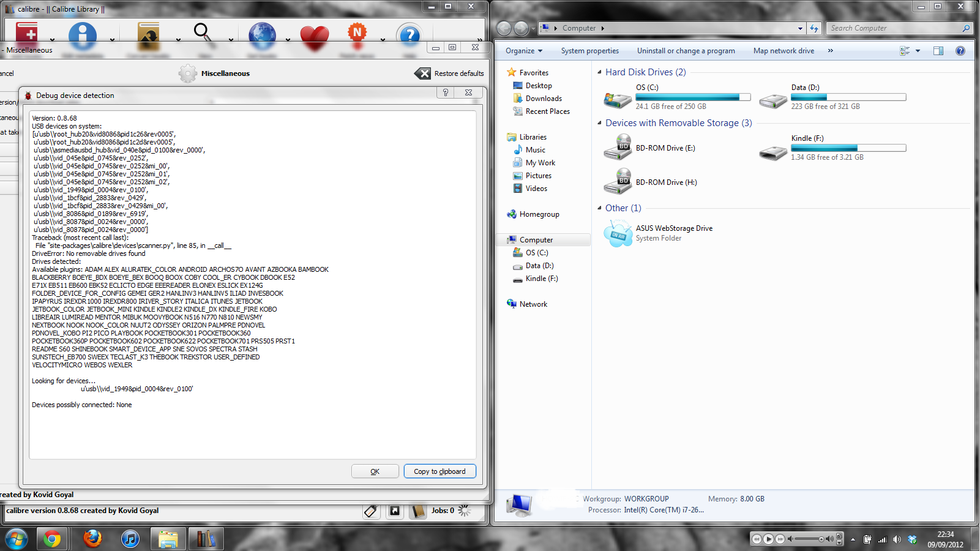Open dropdown arrow beside Fetch news icon

point(383,40)
